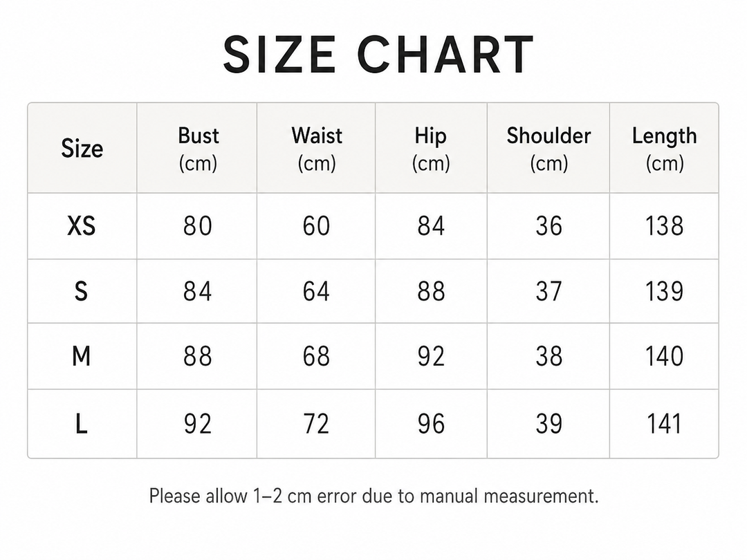Click the XS bust value 80

point(198,225)
